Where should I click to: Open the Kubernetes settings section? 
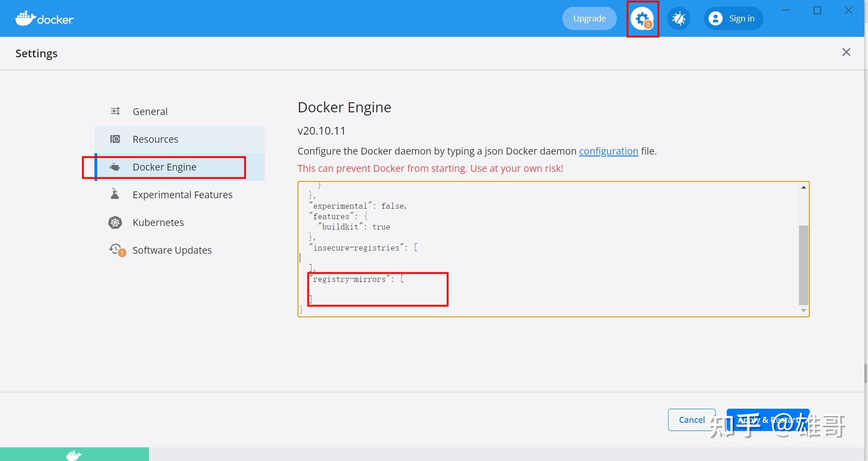tap(158, 222)
